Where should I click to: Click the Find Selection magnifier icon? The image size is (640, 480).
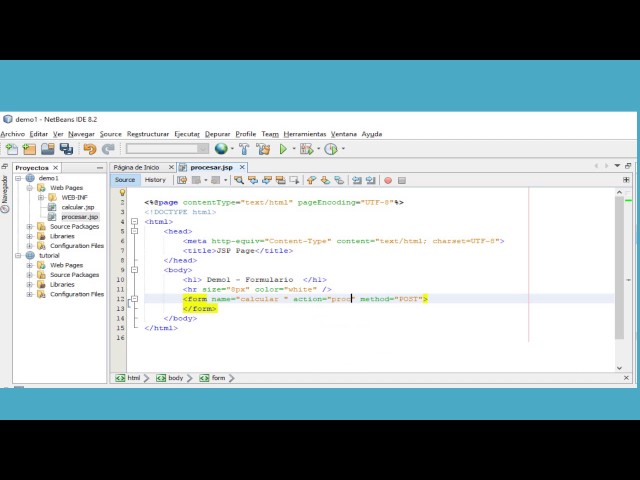239,180
